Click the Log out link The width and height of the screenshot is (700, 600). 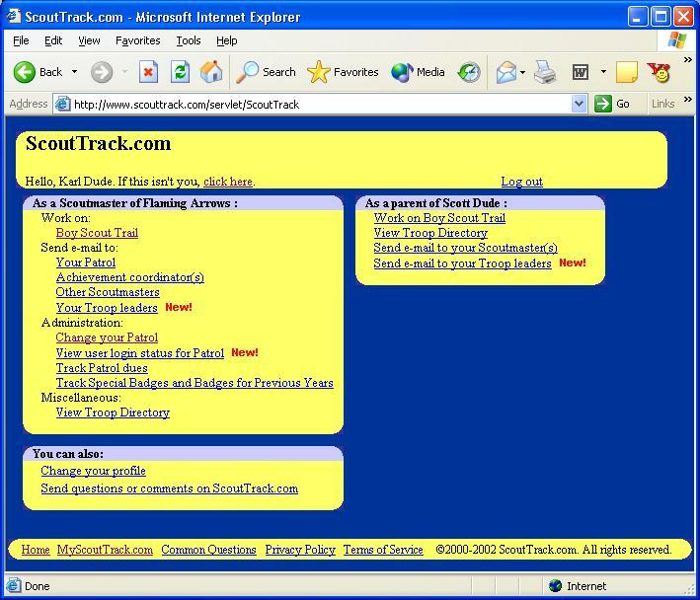tap(521, 182)
